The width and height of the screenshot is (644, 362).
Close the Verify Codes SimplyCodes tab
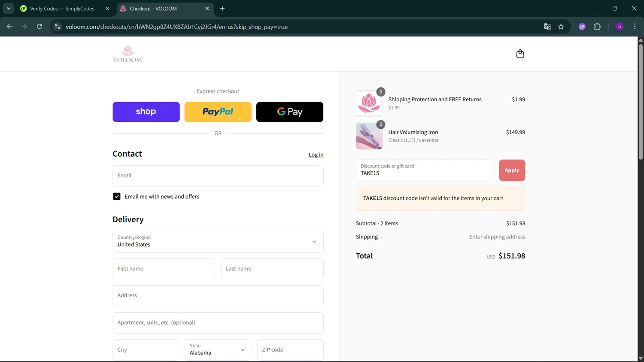coord(107,9)
